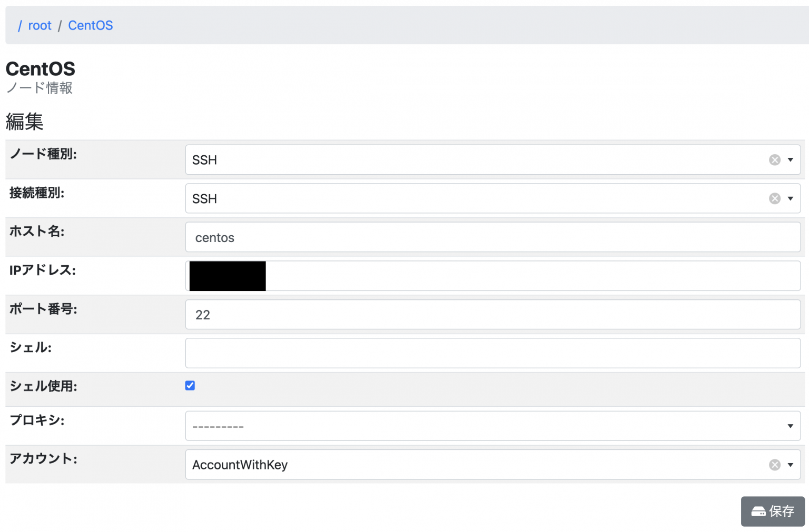809x532 pixels.
Task: Click into the IPアドレス input field
Action: click(532, 276)
